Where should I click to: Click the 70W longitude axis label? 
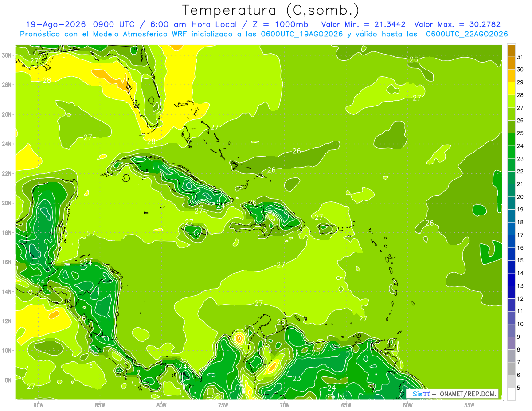[x=285, y=405]
